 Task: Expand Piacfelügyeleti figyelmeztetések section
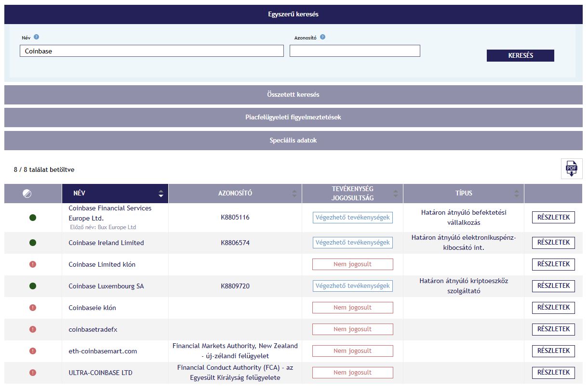[294, 117]
